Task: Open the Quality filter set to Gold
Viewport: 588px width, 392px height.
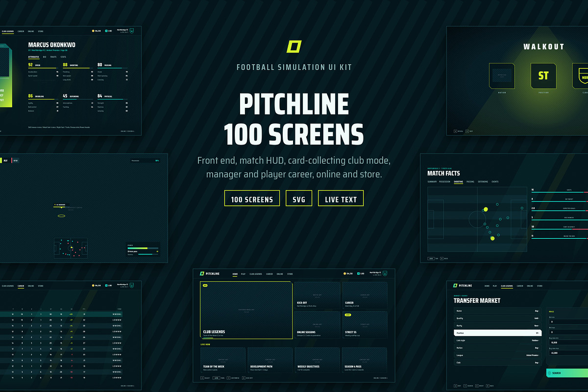Action: (497, 318)
